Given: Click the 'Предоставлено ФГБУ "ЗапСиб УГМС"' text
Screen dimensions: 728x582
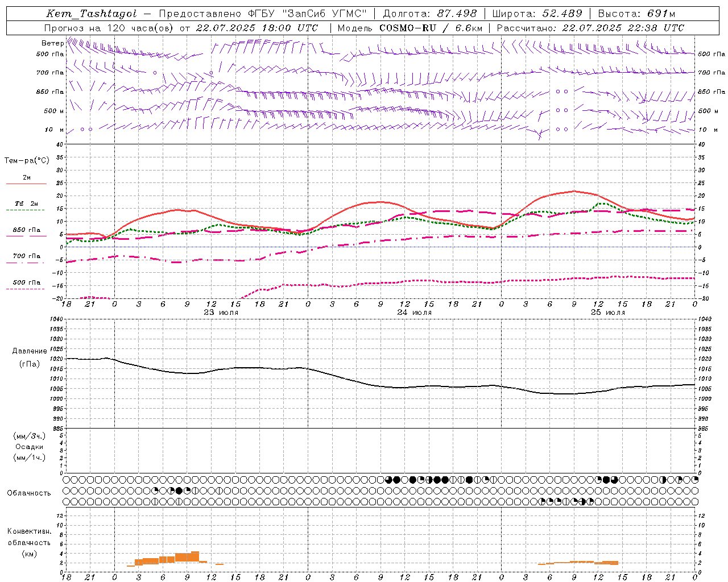Looking at the screenshot, I should pyautogui.click(x=263, y=14).
